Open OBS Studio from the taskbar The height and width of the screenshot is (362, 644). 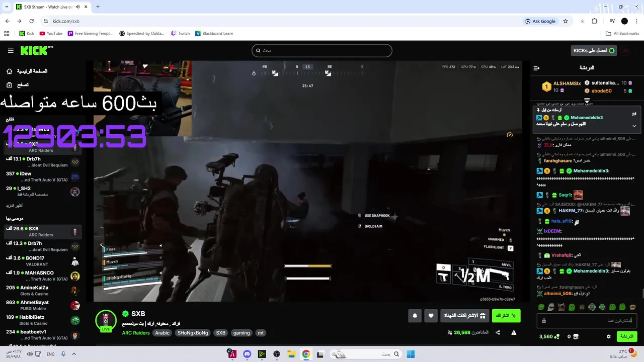point(276,354)
